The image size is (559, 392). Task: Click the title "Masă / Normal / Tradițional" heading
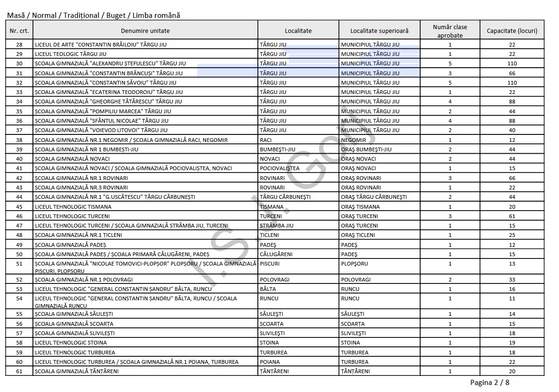(x=93, y=16)
